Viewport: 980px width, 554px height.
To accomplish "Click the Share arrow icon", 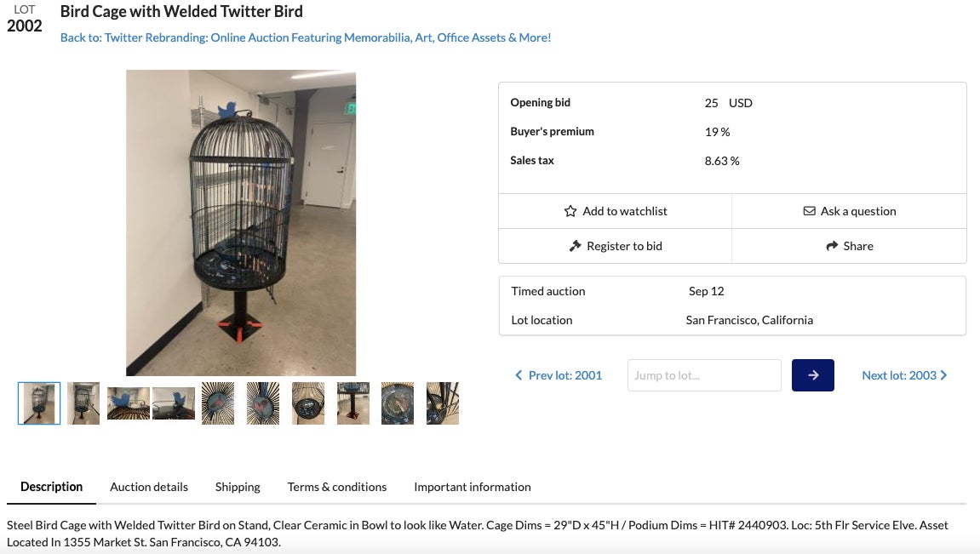I will [832, 246].
